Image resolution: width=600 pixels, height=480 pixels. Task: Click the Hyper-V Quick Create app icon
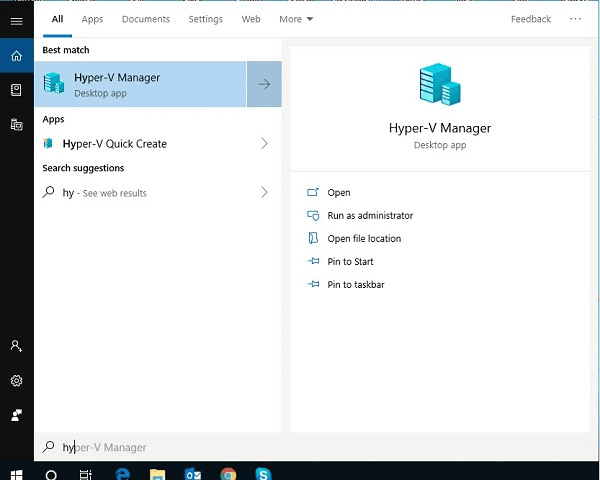tap(48, 143)
